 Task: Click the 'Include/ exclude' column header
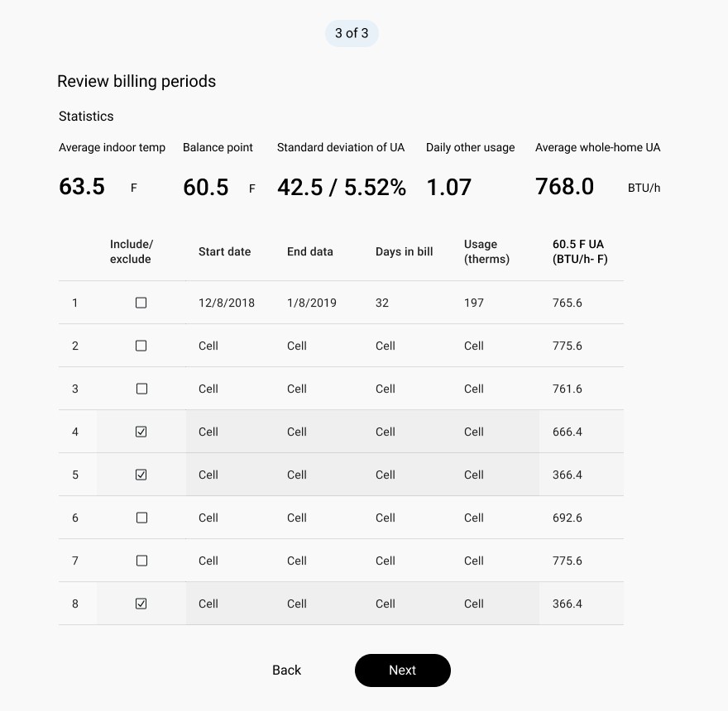click(132, 251)
